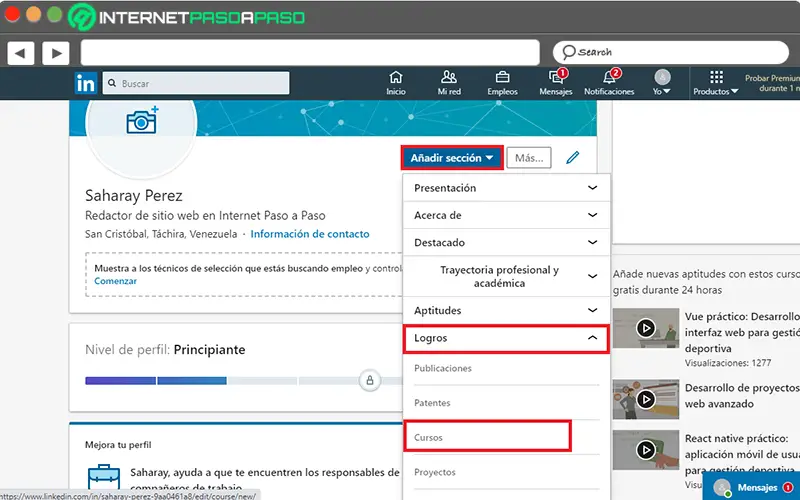Screen dimensions: 800x500
Task: Open the Añadir sección dropdown button
Action: pos(452,158)
